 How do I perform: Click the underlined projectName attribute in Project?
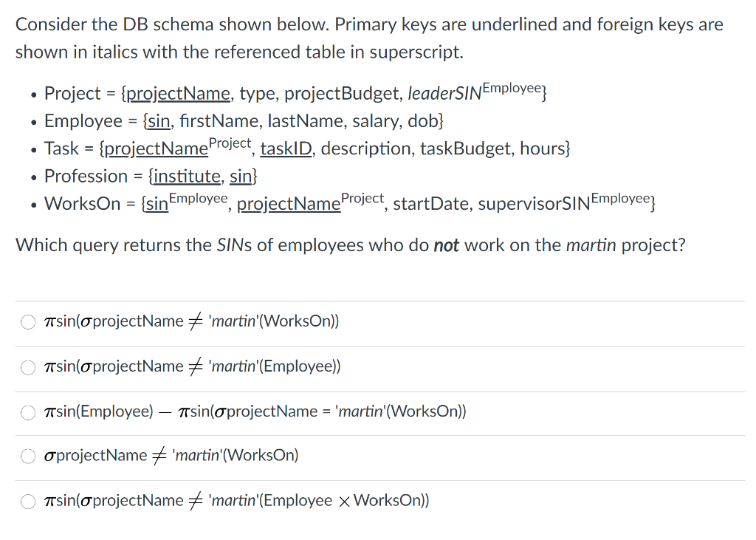point(177,94)
